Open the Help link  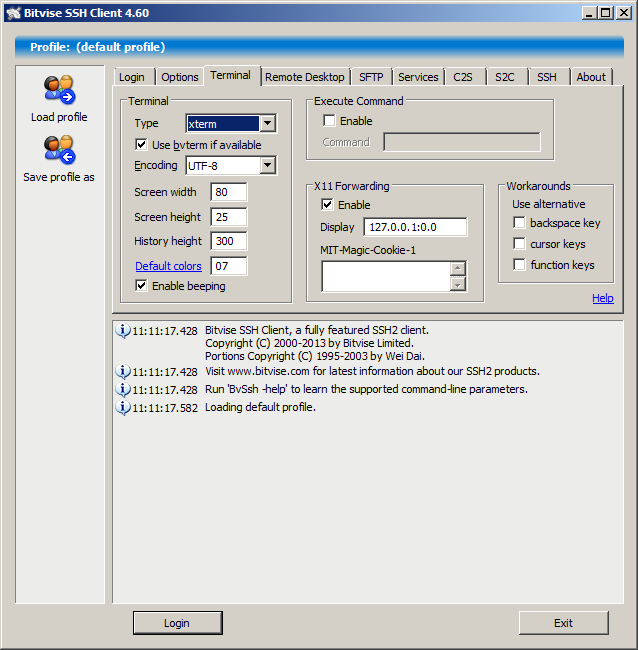(x=602, y=298)
